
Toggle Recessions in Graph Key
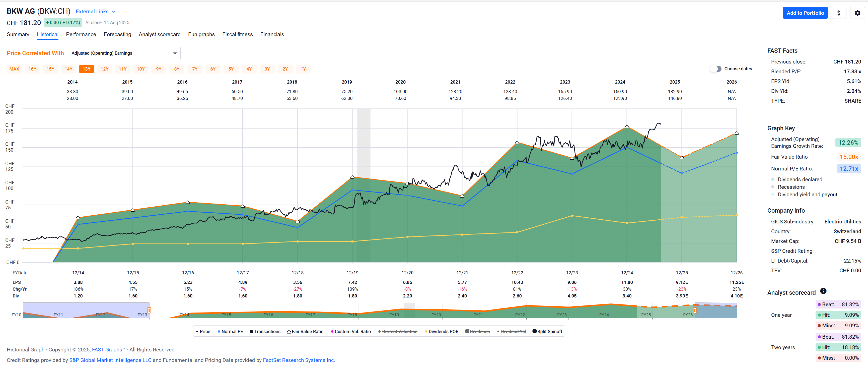pyautogui.click(x=791, y=187)
